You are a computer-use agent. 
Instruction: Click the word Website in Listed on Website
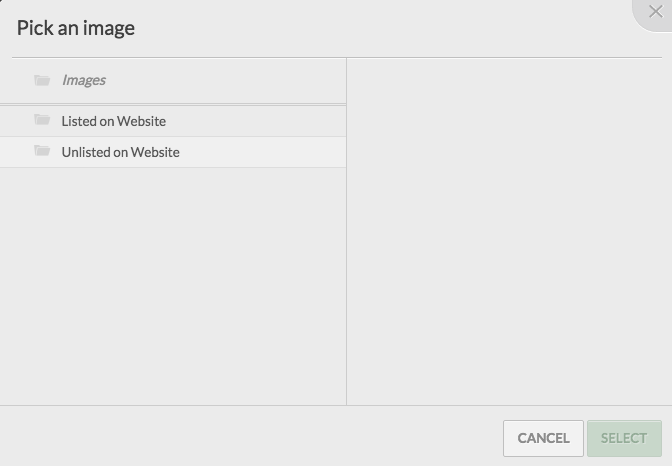click(141, 121)
